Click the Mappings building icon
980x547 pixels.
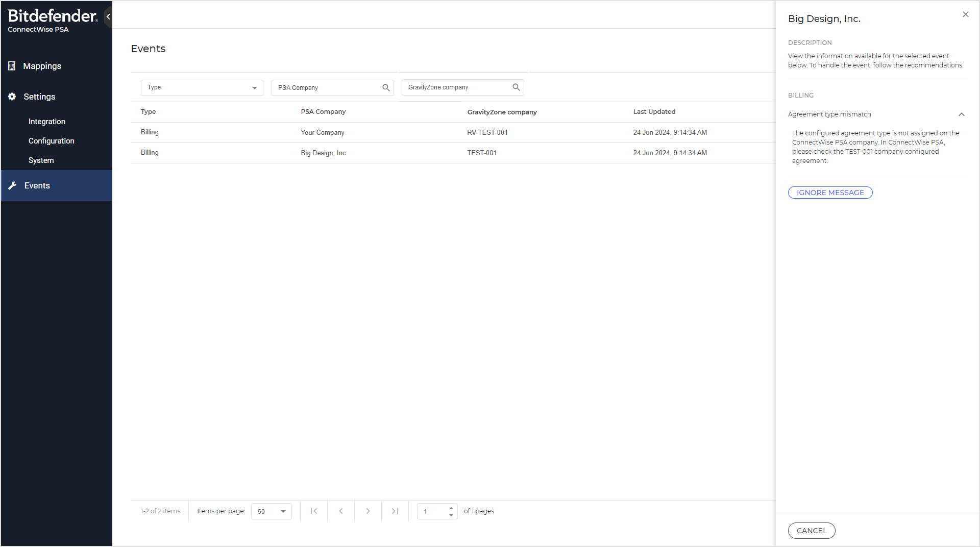pos(12,66)
